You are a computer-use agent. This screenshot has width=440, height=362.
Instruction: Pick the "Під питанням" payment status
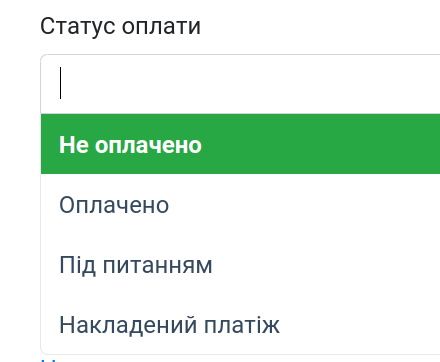coord(240,264)
